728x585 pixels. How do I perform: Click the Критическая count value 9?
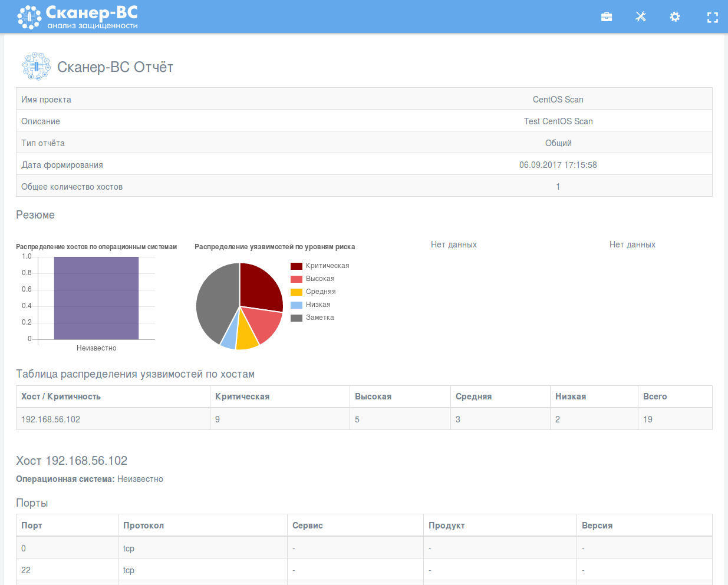(218, 419)
